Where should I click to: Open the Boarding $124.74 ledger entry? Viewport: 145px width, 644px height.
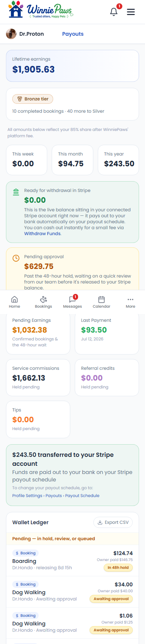[72, 560]
